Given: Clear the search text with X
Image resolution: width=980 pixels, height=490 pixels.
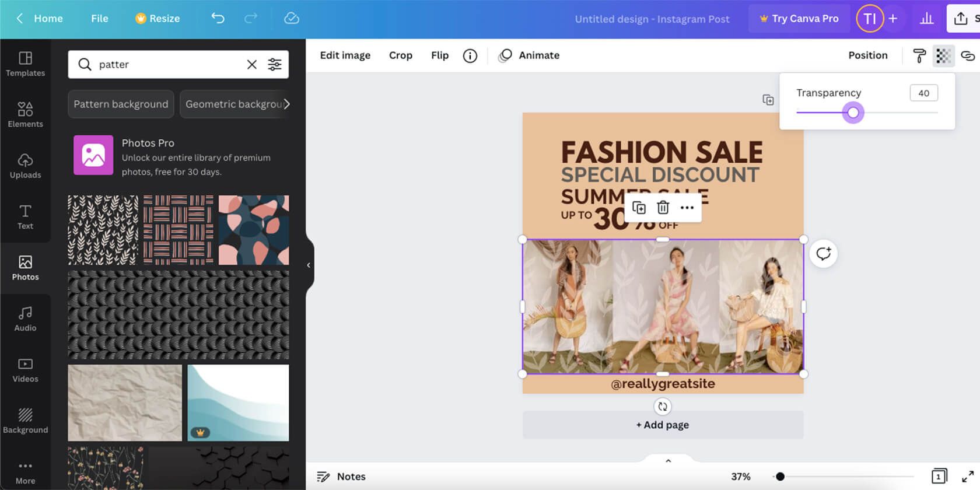Looking at the screenshot, I should point(251,64).
